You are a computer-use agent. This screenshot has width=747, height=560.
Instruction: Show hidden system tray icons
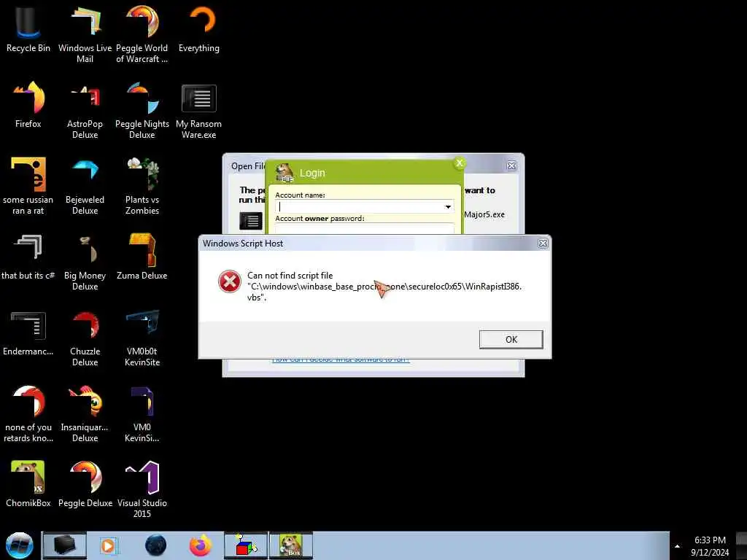pos(677,546)
